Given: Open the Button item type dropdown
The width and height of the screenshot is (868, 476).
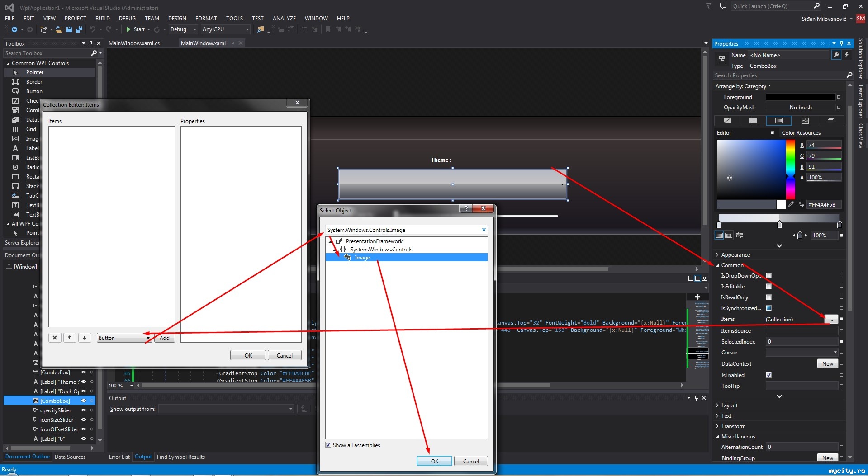Looking at the screenshot, I should tap(147, 338).
